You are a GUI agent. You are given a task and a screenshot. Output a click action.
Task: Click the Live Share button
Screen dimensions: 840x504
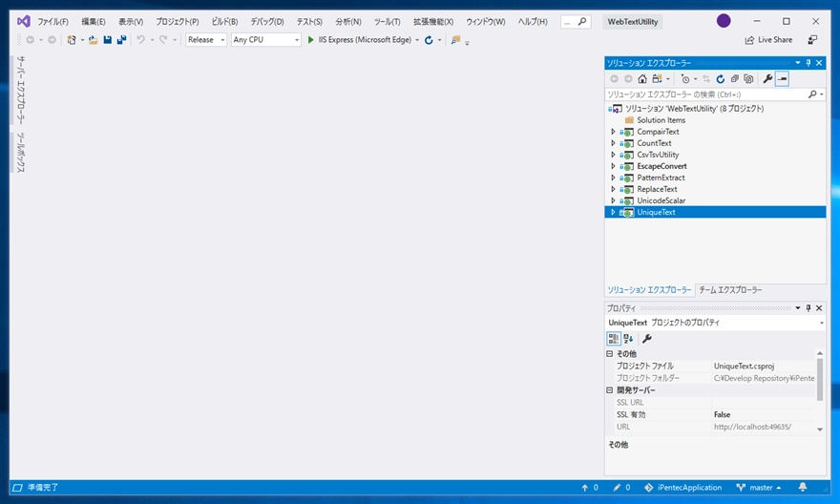tap(768, 40)
